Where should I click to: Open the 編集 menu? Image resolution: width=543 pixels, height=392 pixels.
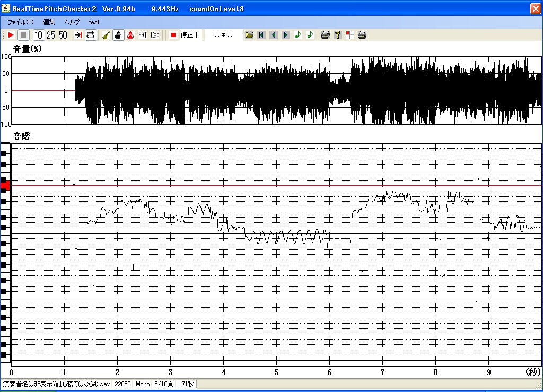(x=49, y=22)
